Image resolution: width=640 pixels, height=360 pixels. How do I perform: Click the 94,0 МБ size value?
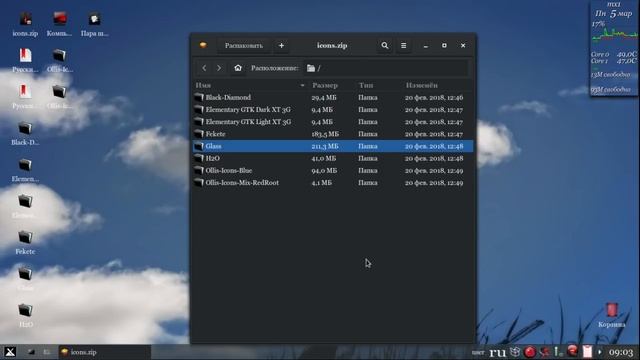[x=324, y=171]
